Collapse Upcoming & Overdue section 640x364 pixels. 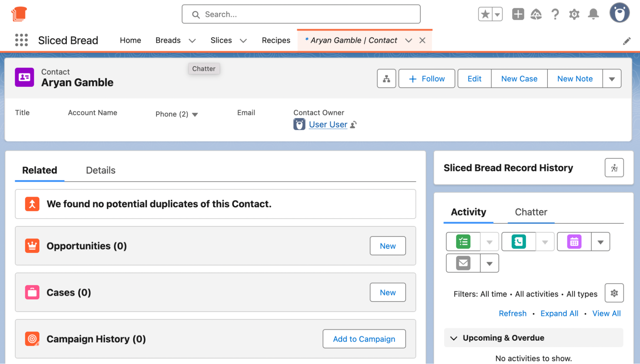[454, 338]
